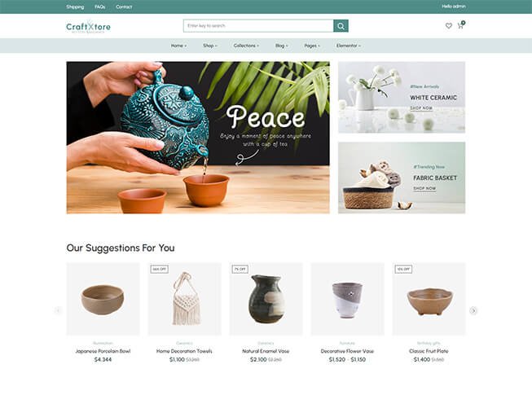Click Shop Now under Fabric Basket
The width and height of the screenshot is (532, 395).
pyautogui.click(x=424, y=188)
